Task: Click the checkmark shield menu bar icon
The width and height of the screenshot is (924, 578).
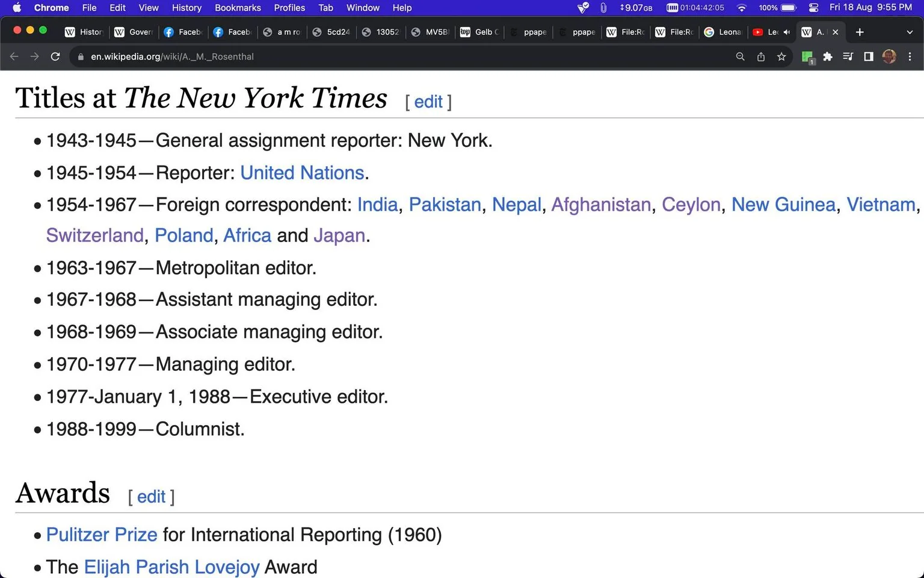Action: pyautogui.click(x=583, y=7)
